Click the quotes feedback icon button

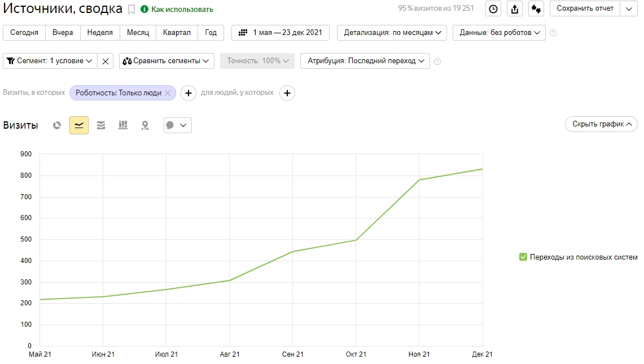click(x=536, y=9)
